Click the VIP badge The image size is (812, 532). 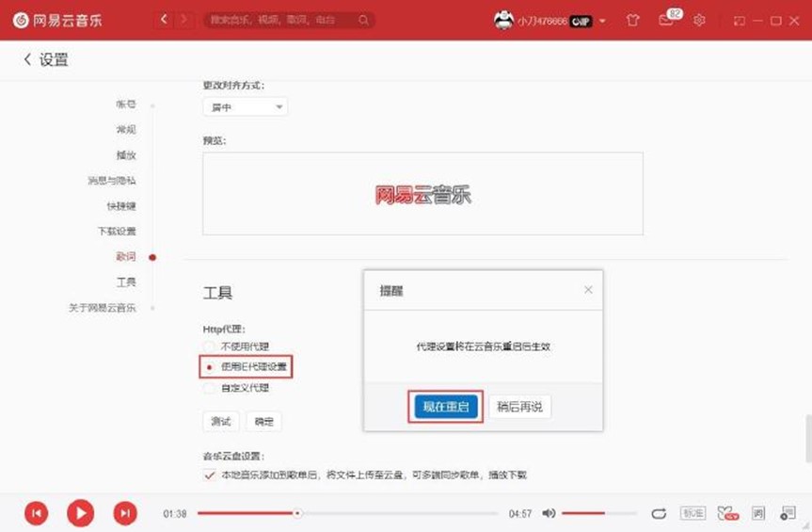point(581,22)
